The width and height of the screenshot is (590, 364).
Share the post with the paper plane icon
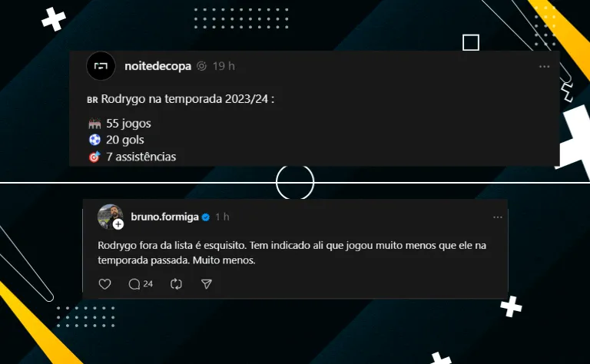[x=206, y=284]
